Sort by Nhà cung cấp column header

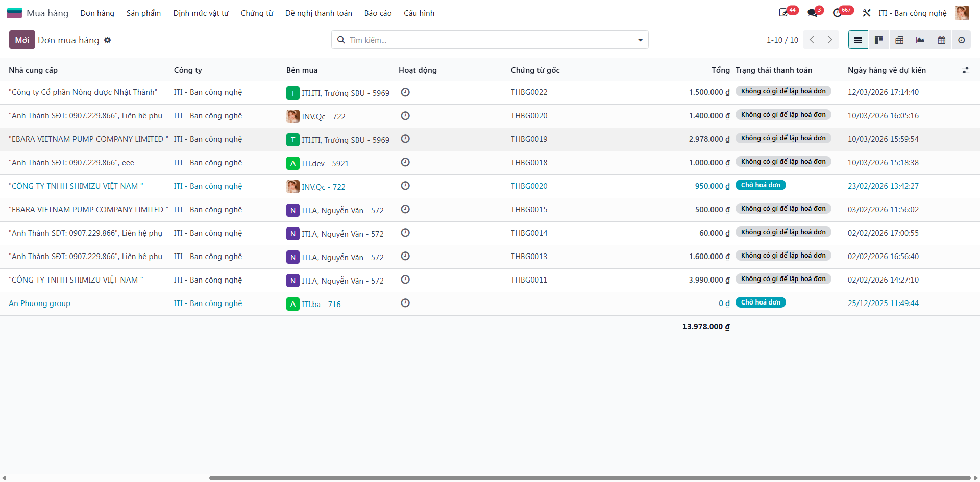point(33,70)
